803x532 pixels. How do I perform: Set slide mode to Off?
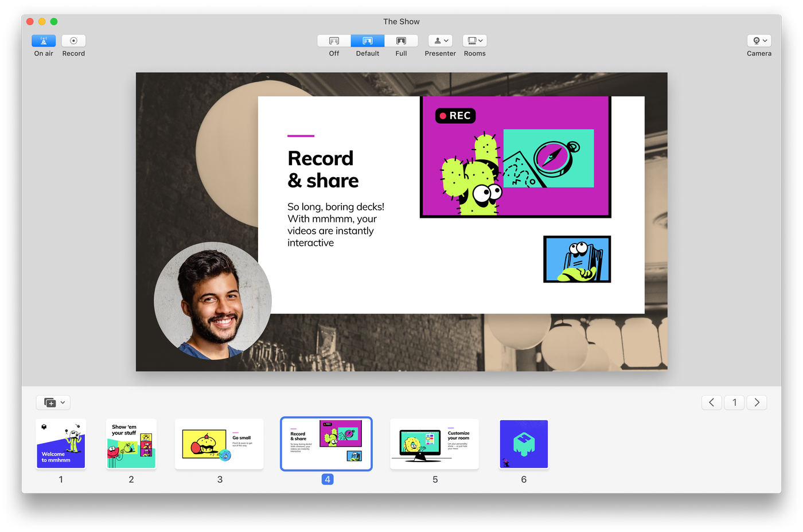pyautogui.click(x=334, y=41)
